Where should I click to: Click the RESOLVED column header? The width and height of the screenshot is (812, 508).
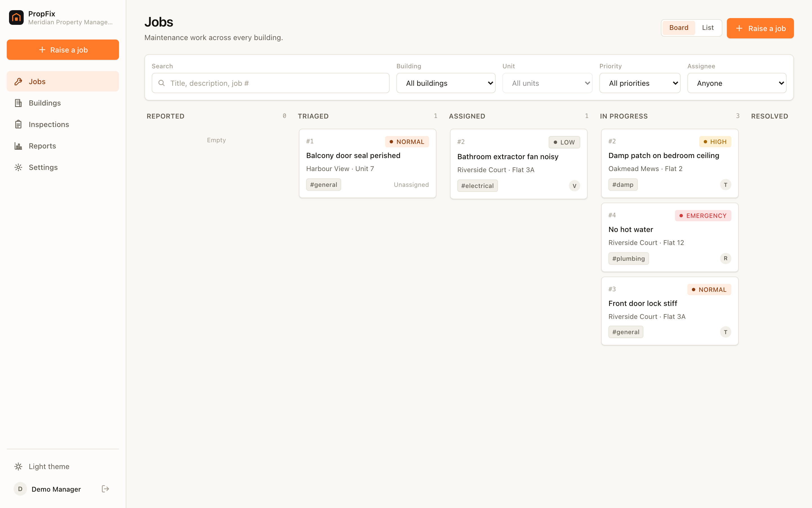tap(769, 116)
